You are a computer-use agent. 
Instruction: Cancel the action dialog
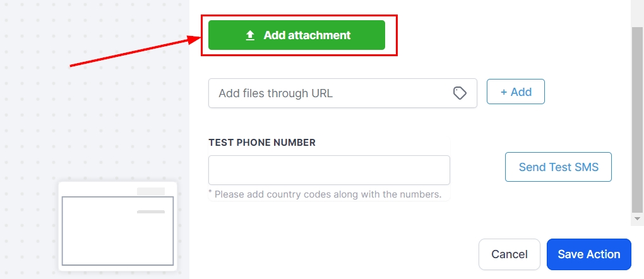pos(509,254)
